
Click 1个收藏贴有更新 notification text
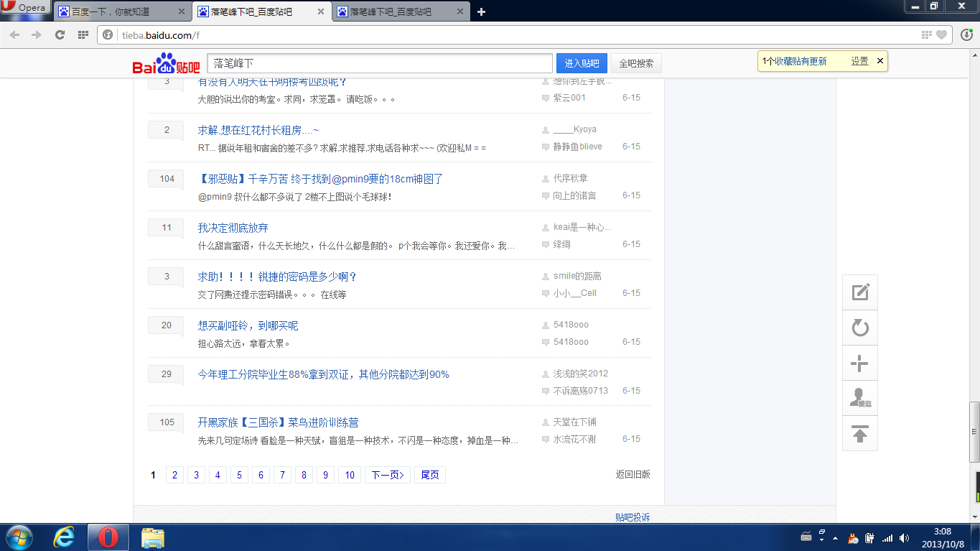[794, 61]
